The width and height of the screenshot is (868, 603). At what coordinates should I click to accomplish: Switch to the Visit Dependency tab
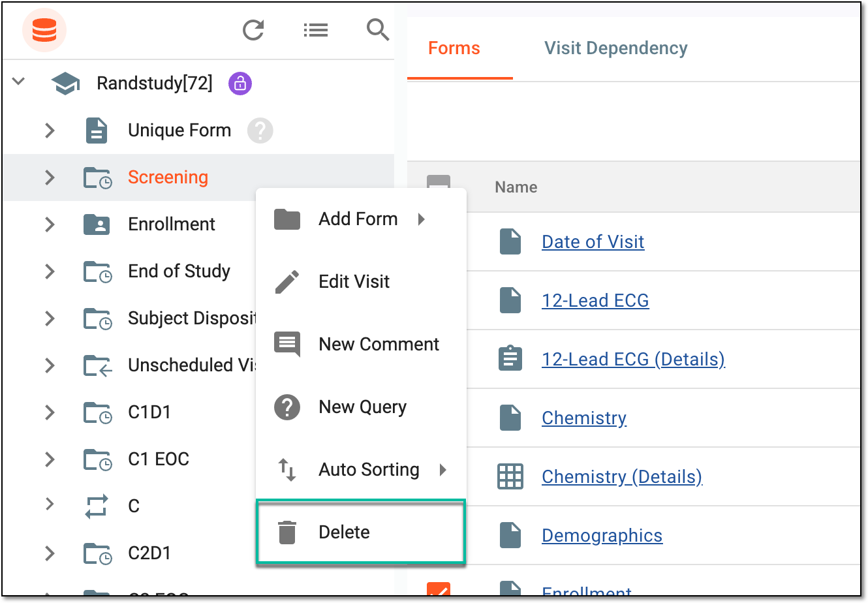pyautogui.click(x=616, y=48)
